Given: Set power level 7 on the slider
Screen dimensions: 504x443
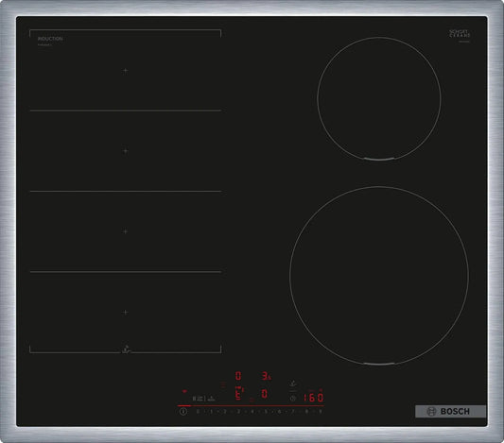Looking at the screenshot, I should coord(293,411).
